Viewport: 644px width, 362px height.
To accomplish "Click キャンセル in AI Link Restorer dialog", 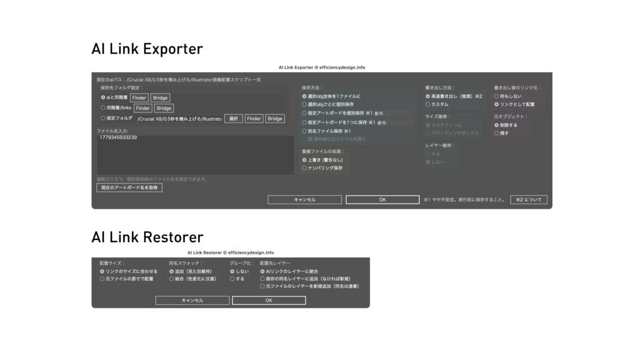I will click(192, 300).
